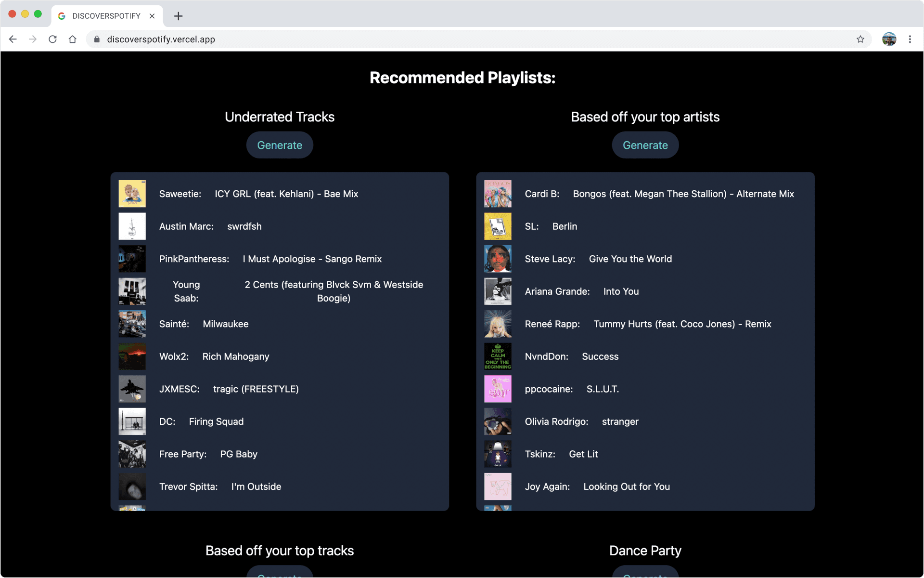Select track title 'ICY GRL (feat. Kehlani) - Bae Mix'

tap(286, 194)
